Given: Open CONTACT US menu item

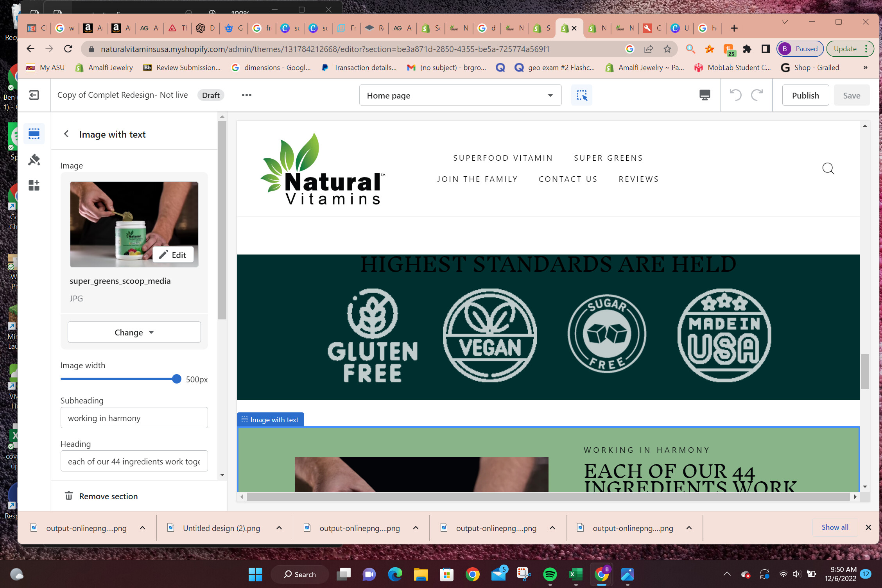Looking at the screenshot, I should click(x=568, y=179).
